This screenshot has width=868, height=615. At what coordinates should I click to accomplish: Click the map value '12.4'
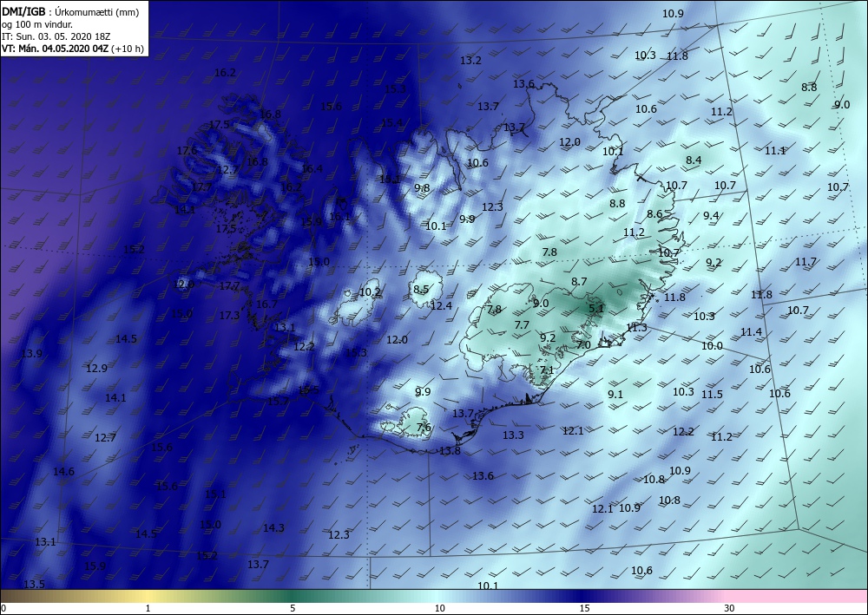click(x=441, y=306)
